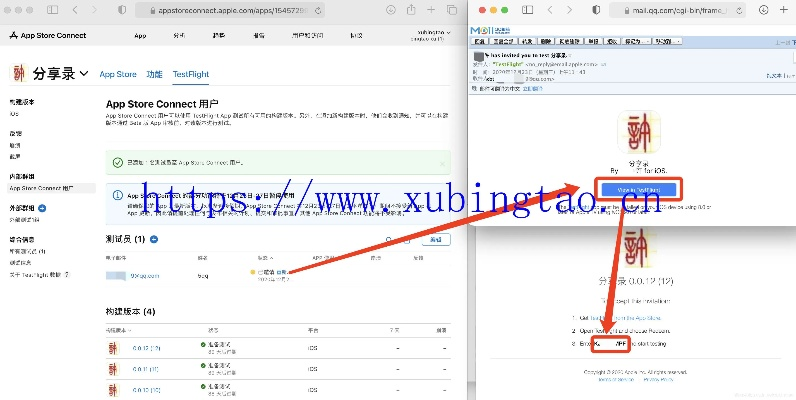Reload the appstoreconnect.apple.com page
Screen dimensions: 796x400
[x=318, y=10]
